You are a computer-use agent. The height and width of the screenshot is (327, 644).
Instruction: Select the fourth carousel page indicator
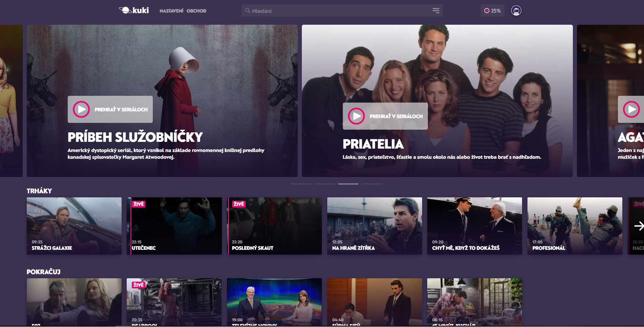tap(372, 184)
